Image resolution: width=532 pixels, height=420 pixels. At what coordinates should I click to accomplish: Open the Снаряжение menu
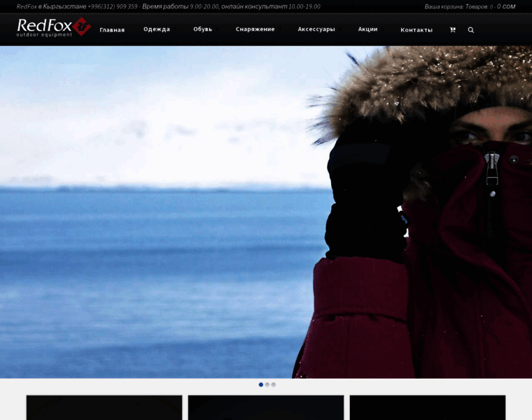255,29
